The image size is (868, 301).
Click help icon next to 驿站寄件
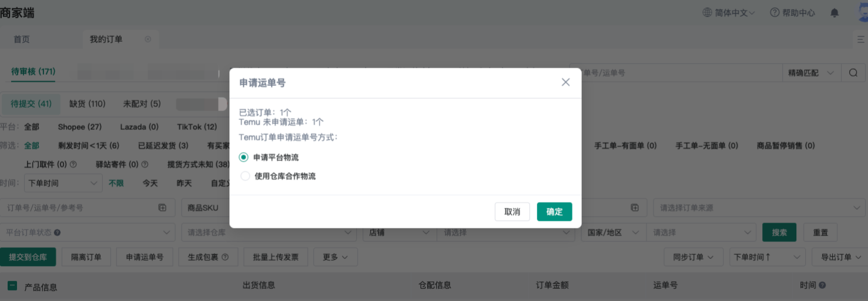click(145, 165)
